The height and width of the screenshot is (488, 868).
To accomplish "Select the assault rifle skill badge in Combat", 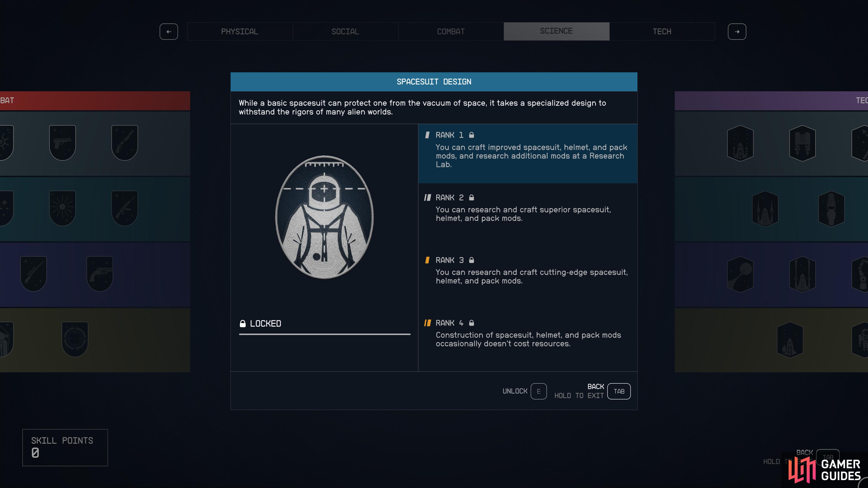I will pyautogui.click(x=125, y=208).
